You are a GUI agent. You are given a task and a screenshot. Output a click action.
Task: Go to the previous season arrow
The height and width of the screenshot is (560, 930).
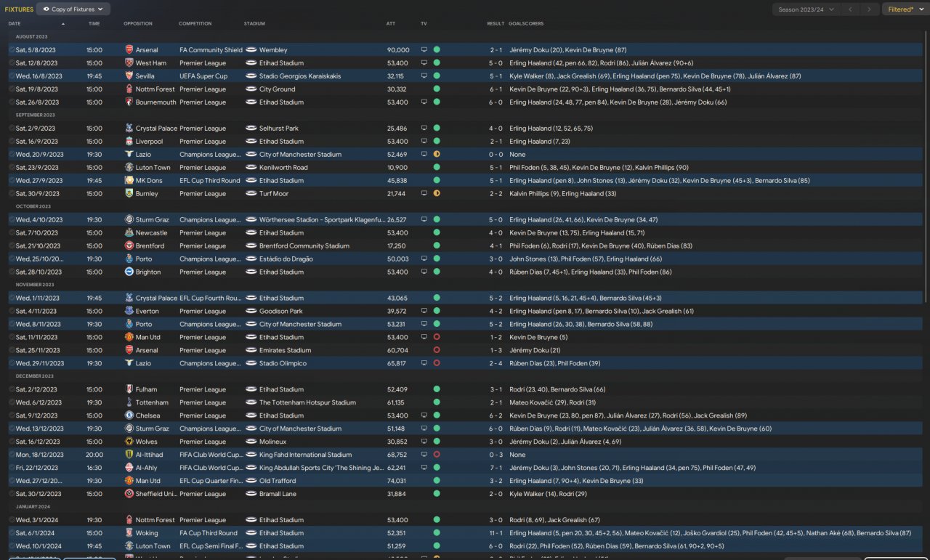click(x=850, y=9)
